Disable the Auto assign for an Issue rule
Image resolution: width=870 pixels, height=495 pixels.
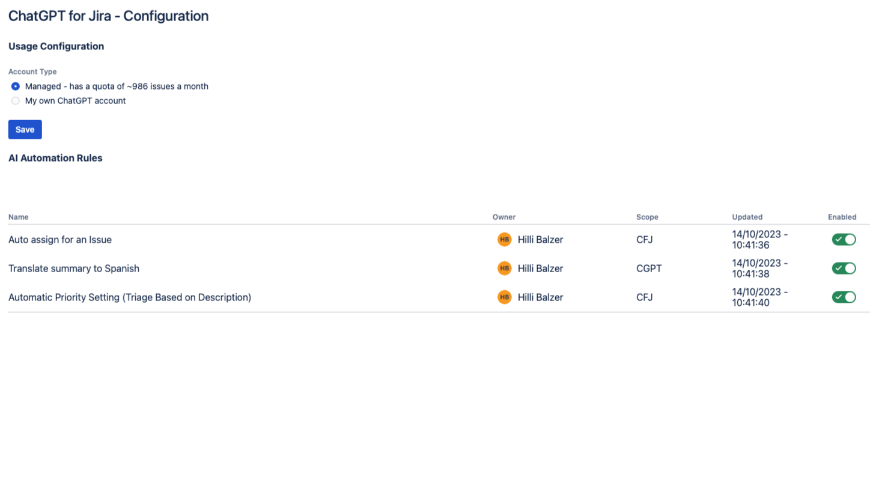843,240
